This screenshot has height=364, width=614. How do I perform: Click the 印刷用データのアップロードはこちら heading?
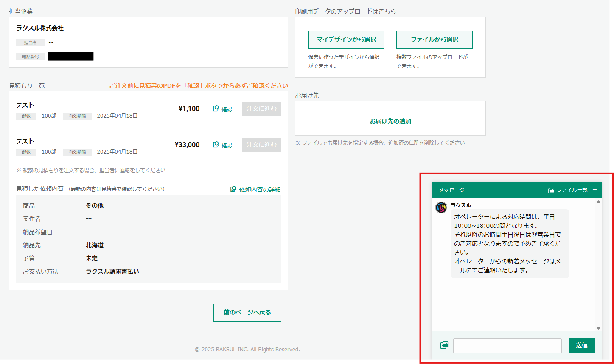(345, 11)
